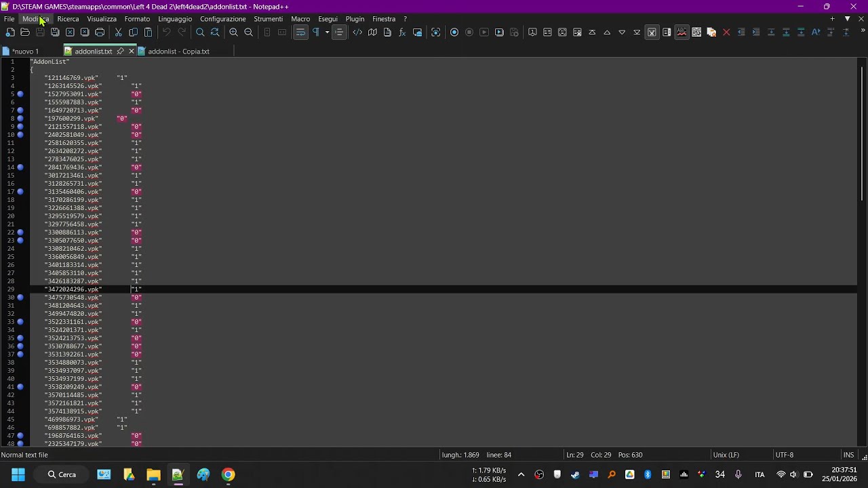Image resolution: width=868 pixels, height=488 pixels.
Task: Open the File menu
Action: (9, 19)
